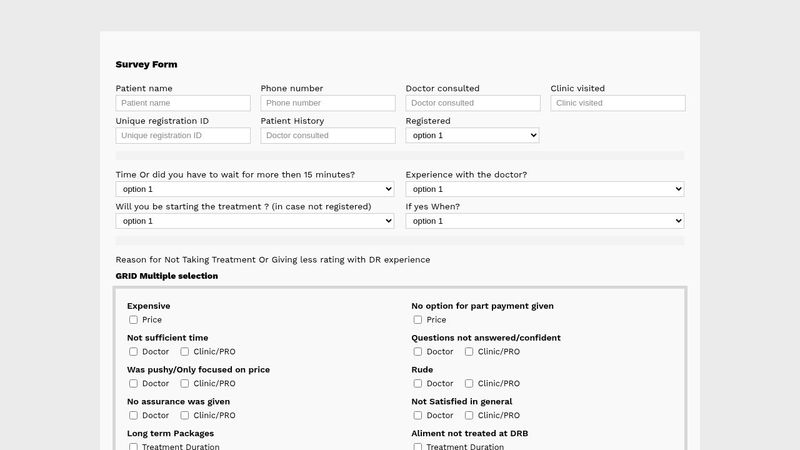Check the Price box under Expensive
The width and height of the screenshot is (800, 450).
134,320
